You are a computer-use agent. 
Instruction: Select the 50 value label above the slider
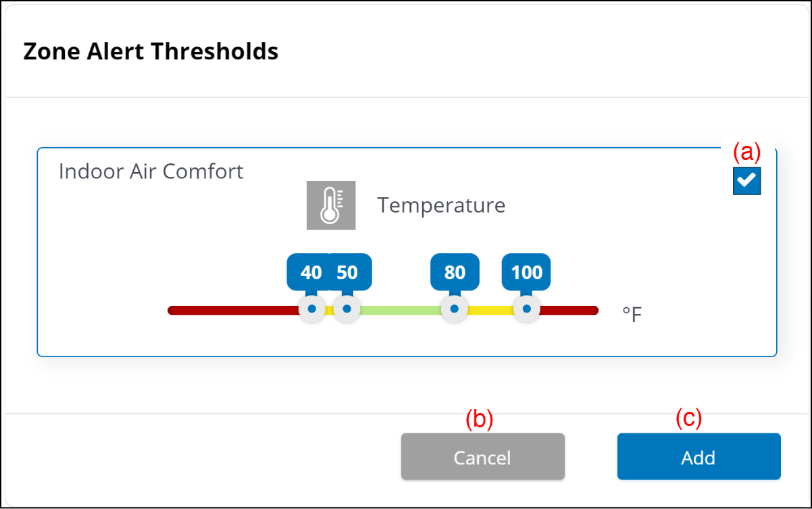click(x=346, y=271)
